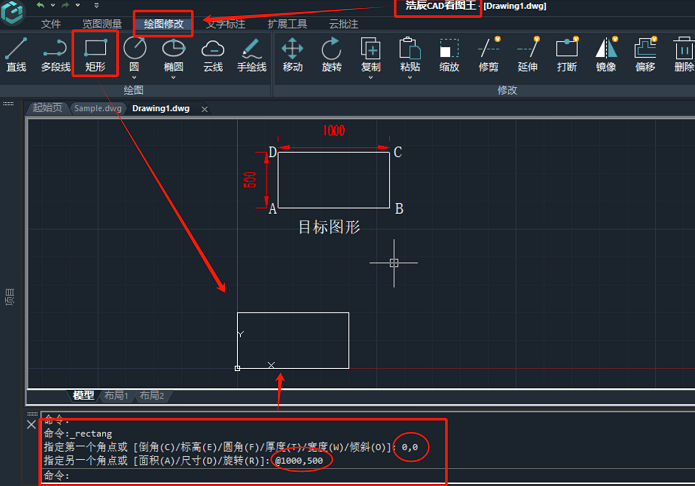Select the 延伸 (Extend) tool
Image resolution: width=695 pixels, height=486 pixels.
click(x=528, y=54)
